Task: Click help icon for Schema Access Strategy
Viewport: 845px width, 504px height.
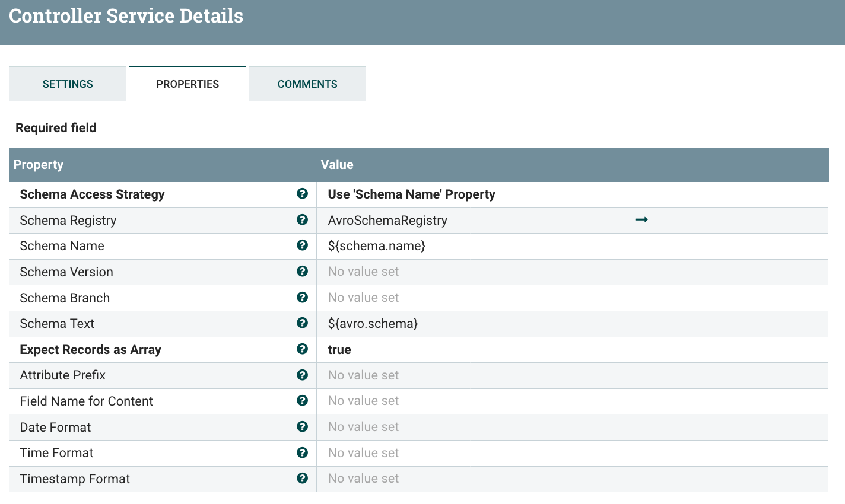Action: [302, 194]
